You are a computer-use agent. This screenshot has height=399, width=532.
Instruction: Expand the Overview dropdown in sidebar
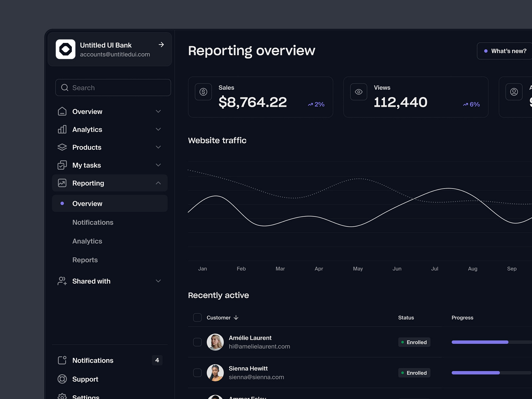click(158, 111)
